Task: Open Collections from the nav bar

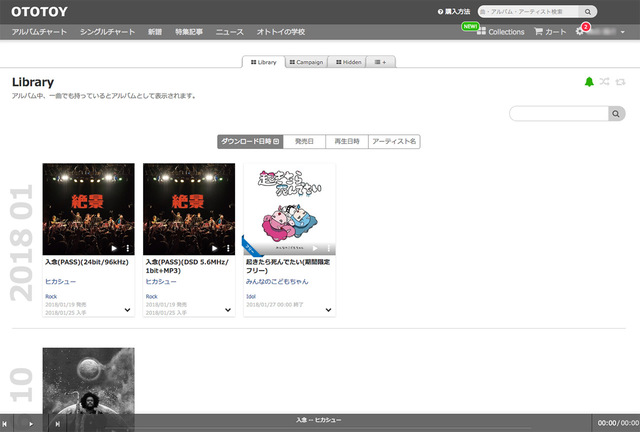Action: coord(501,32)
